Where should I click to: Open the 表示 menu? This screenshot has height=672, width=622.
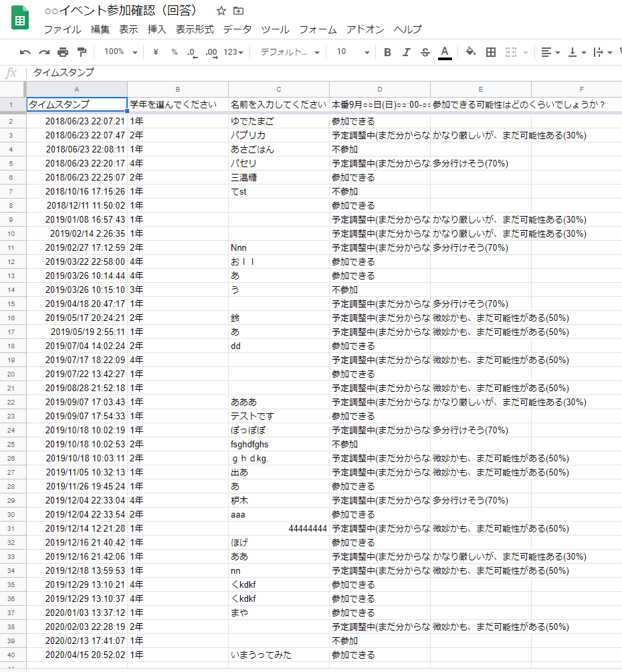coord(128,29)
